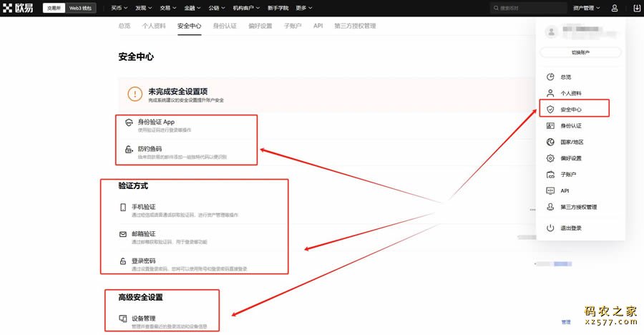
Task: Click the 设备管理 row title
Action: (143, 318)
